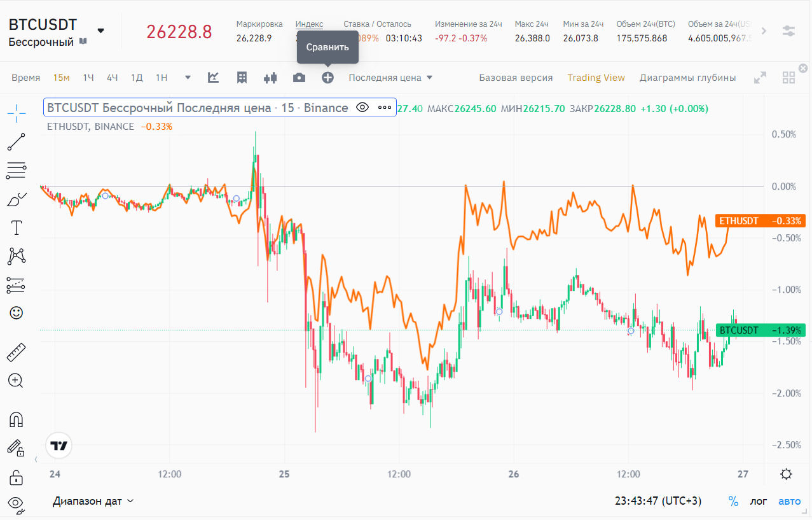
Task: Activate the zoom in tool
Action: point(17,381)
